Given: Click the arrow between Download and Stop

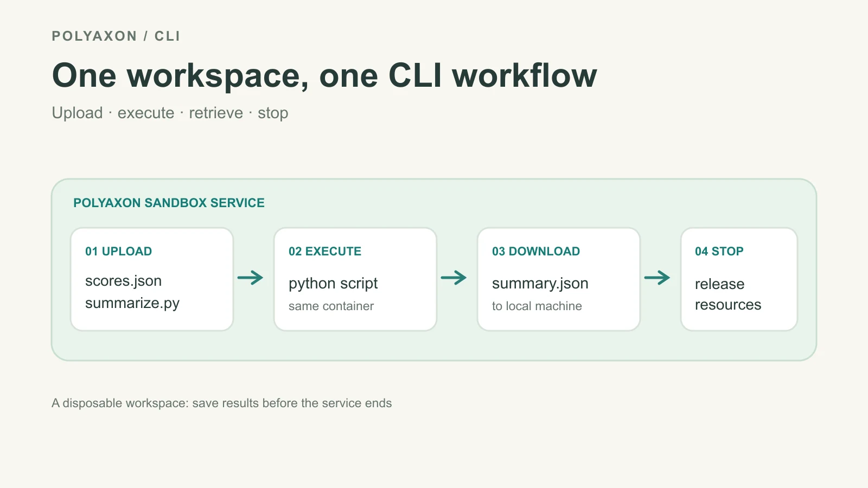Looking at the screenshot, I should (657, 278).
